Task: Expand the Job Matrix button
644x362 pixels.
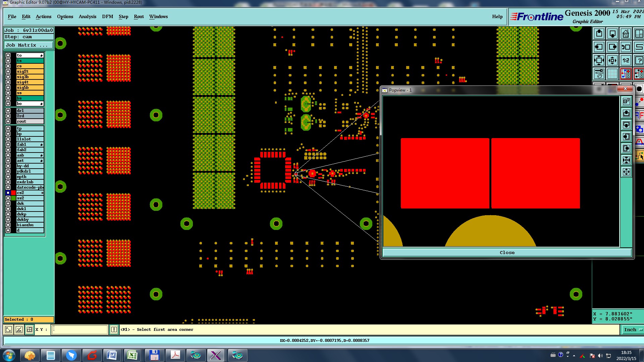Action: pyautogui.click(x=29, y=45)
